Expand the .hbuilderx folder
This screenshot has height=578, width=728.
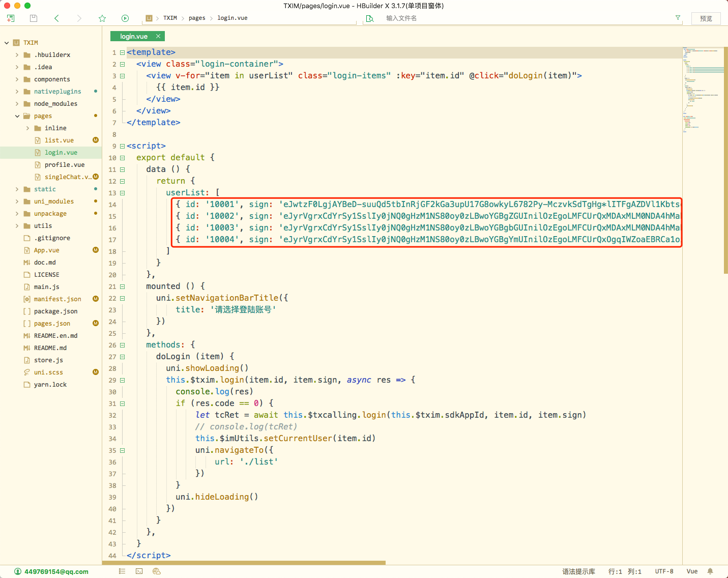coord(17,55)
